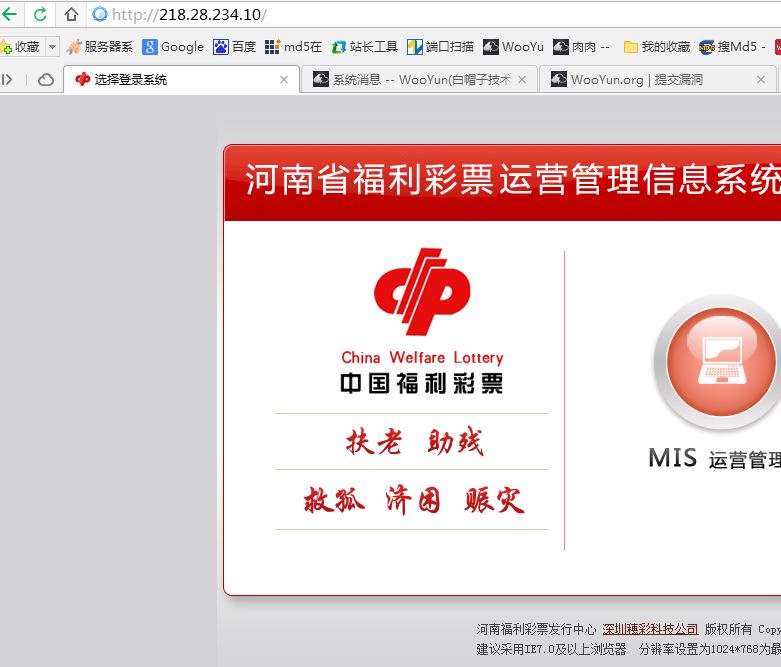This screenshot has height=667, width=781.
Task: Click the 建议采用IE7.0及以上浏览器 footer note
Action: coord(551,649)
